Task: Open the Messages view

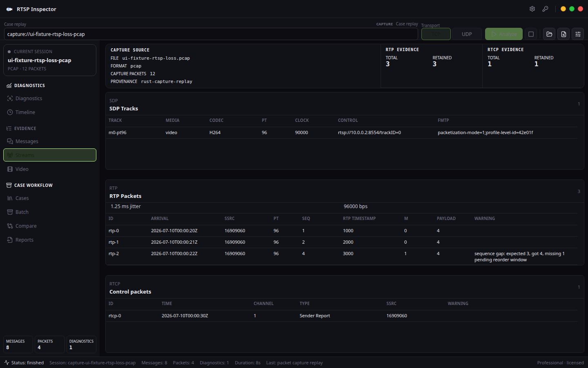Action: [50, 141]
